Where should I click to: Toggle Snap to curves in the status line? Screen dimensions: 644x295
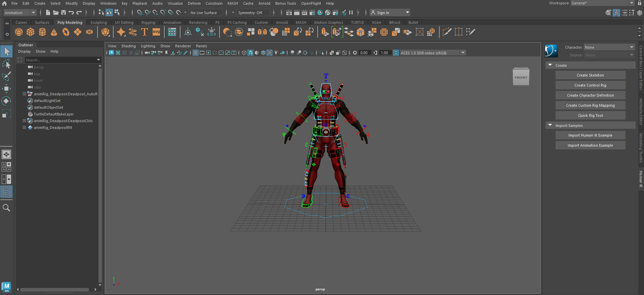(x=148, y=13)
